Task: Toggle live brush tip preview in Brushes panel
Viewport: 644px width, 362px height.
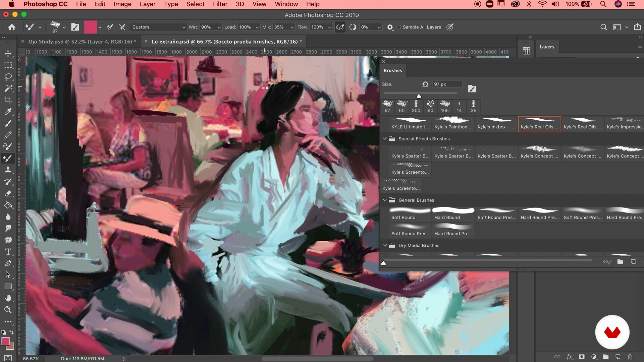Action: (x=607, y=262)
